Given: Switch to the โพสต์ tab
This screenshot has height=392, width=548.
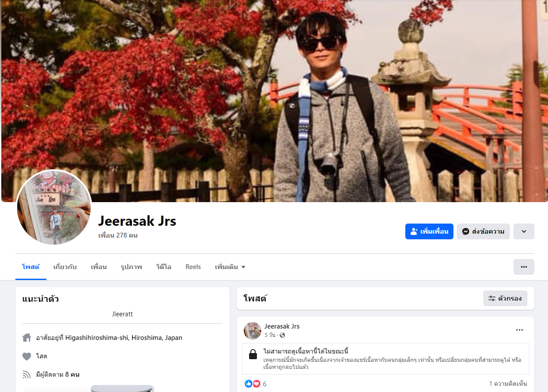Looking at the screenshot, I should [31, 267].
